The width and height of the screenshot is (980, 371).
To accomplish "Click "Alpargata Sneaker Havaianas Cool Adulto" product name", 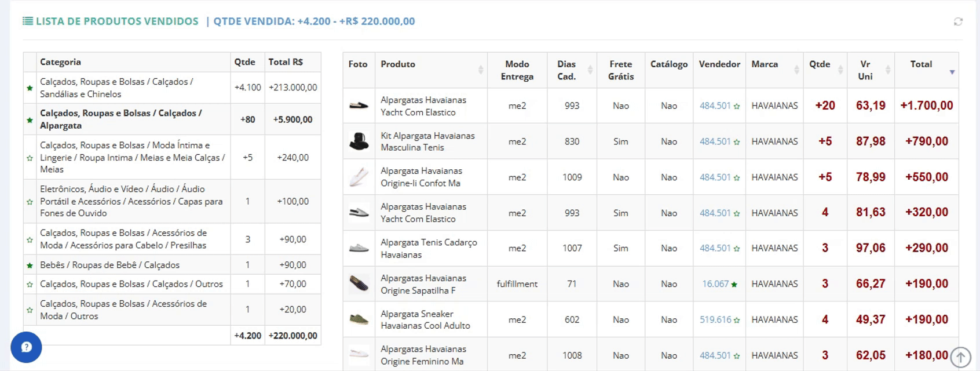I will click(425, 319).
